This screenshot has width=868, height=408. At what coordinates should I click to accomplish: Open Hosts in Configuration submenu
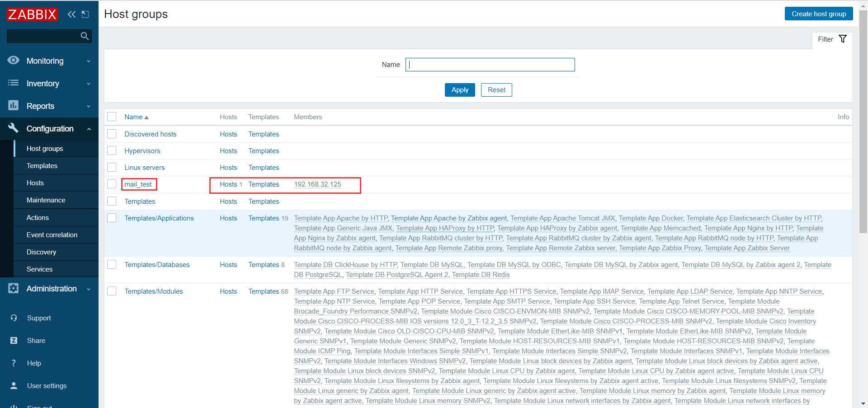tap(56, 183)
